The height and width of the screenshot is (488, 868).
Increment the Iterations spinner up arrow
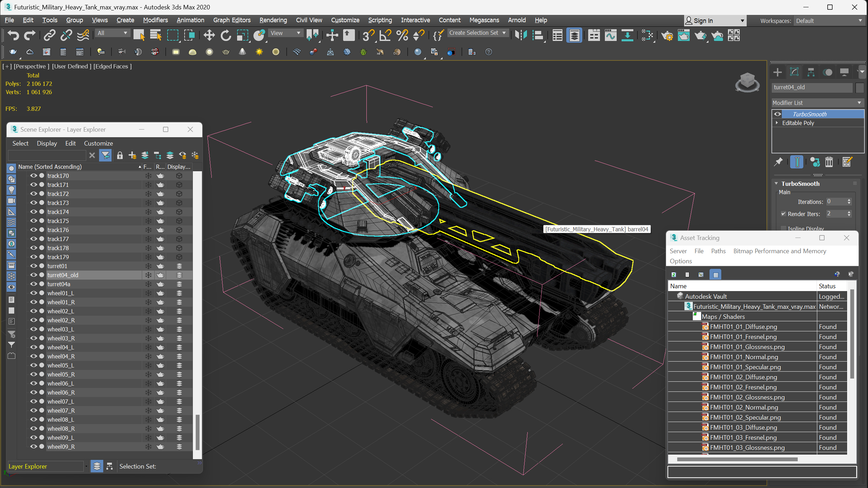[x=849, y=200]
